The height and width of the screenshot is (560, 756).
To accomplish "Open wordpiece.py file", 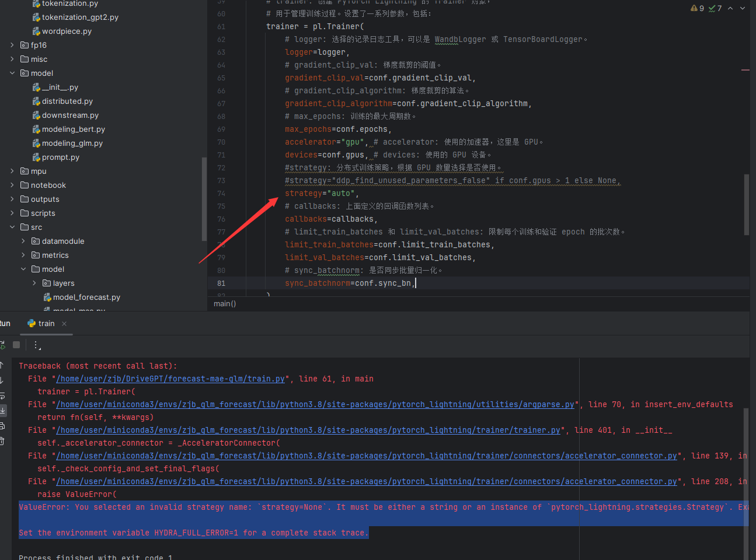I will (67, 31).
